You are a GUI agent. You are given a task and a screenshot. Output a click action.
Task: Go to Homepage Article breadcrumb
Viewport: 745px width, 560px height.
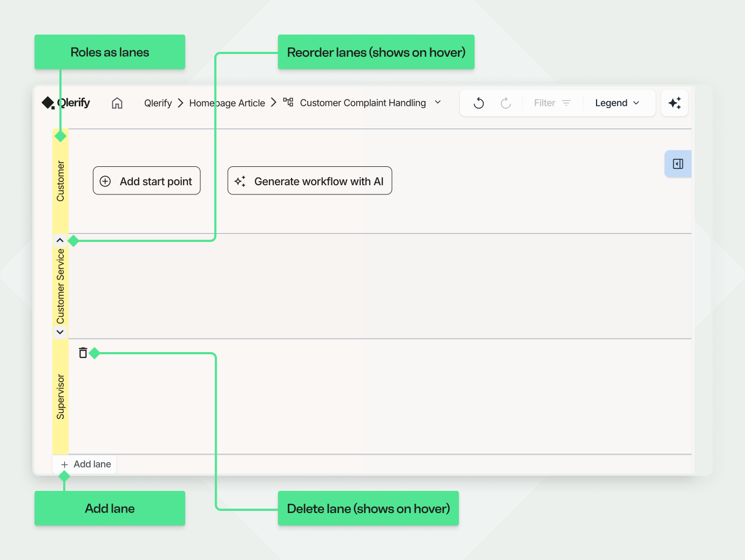pos(227,103)
